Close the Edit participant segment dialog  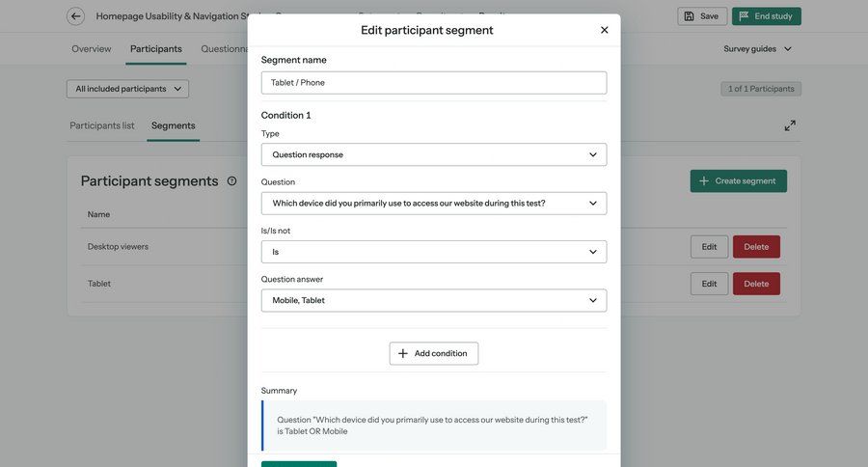tap(605, 30)
